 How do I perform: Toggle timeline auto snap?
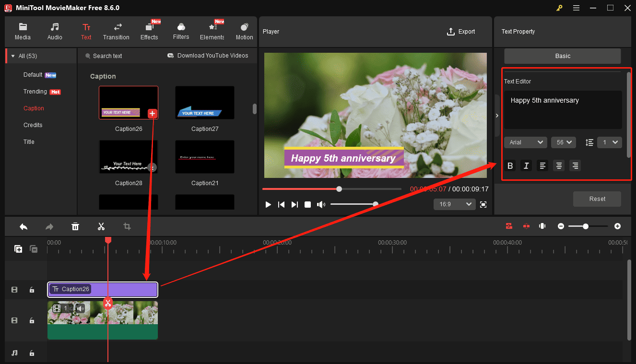[509, 226]
